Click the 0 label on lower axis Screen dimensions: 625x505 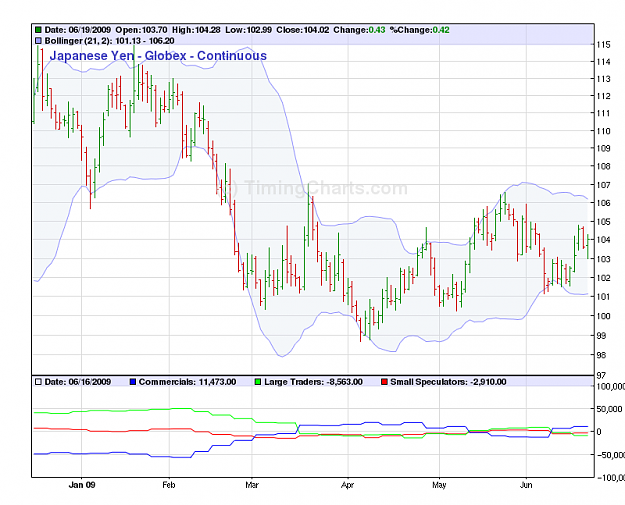pyautogui.click(x=599, y=432)
